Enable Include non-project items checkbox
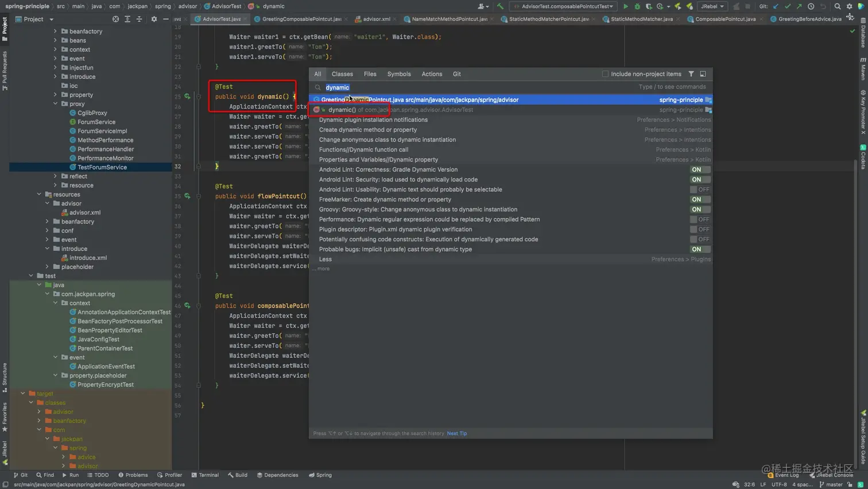 605,74
